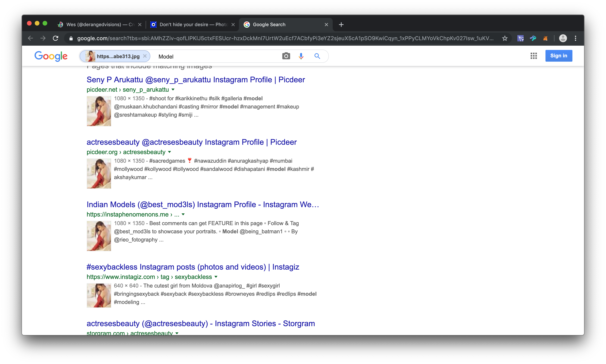Open the Chrome three-dot menu
This screenshot has width=606, height=364.
click(x=575, y=38)
